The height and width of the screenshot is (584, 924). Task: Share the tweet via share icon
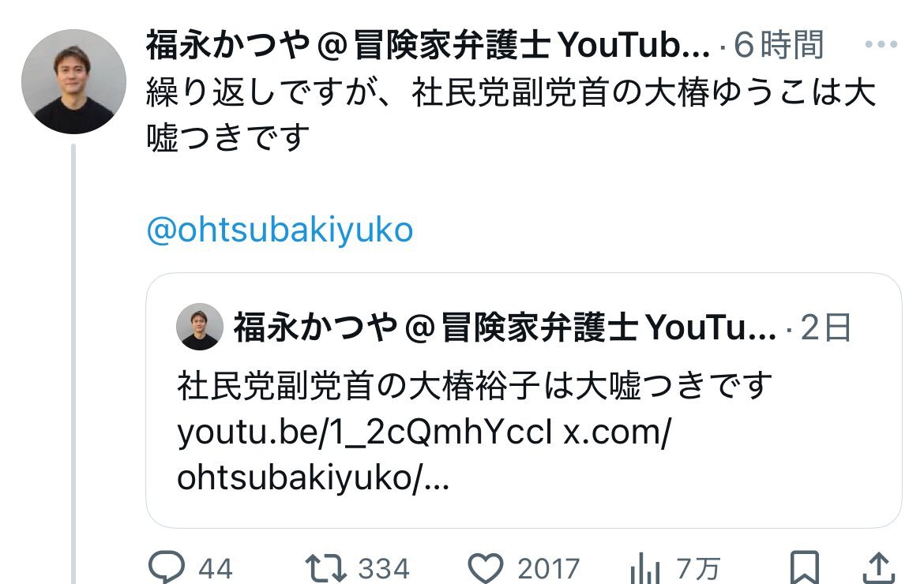pos(879,568)
